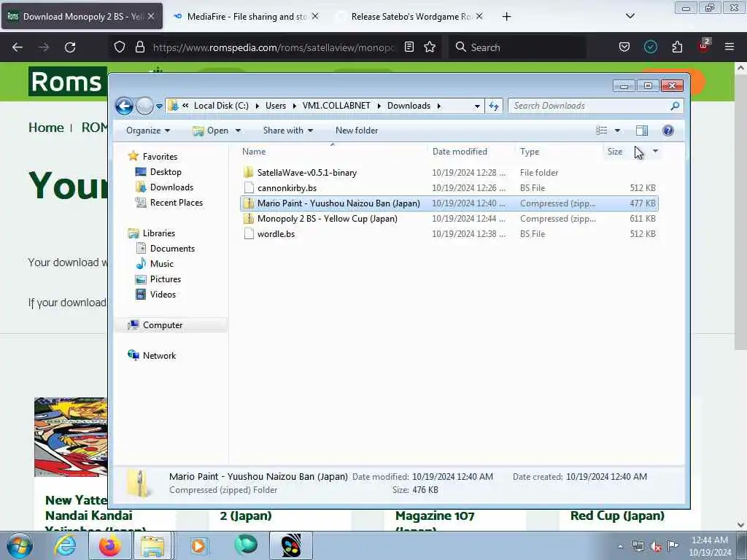Open Libraries in the navigation pane
747x560 pixels.
pos(158,233)
